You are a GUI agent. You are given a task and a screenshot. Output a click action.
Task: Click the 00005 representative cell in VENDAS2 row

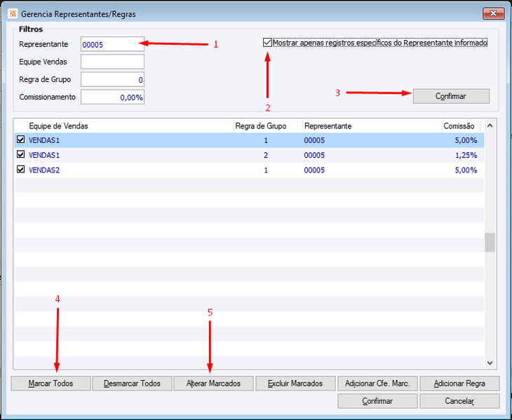(x=314, y=170)
